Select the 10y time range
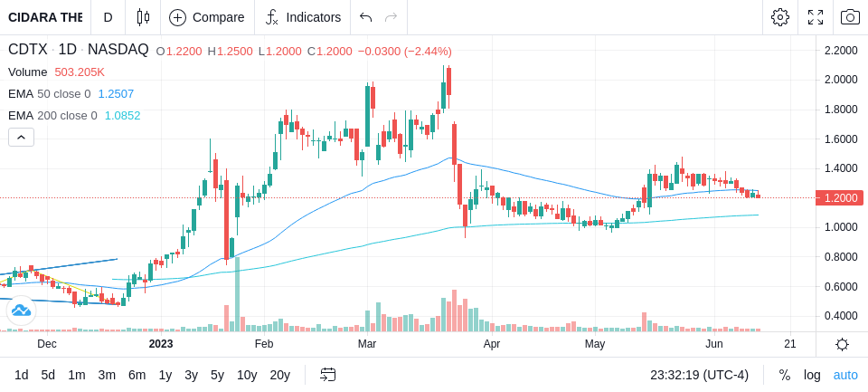The height and width of the screenshot is (392, 868). coord(246,376)
